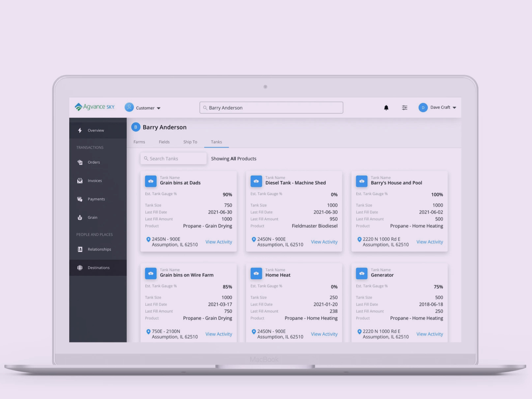This screenshot has height=399, width=532.
Task: Select the Tanks tab
Action: pyautogui.click(x=217, y=142)
